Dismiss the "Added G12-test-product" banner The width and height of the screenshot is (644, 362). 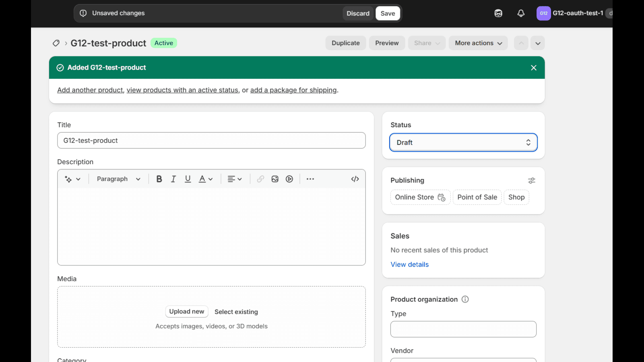pos(533,68)
